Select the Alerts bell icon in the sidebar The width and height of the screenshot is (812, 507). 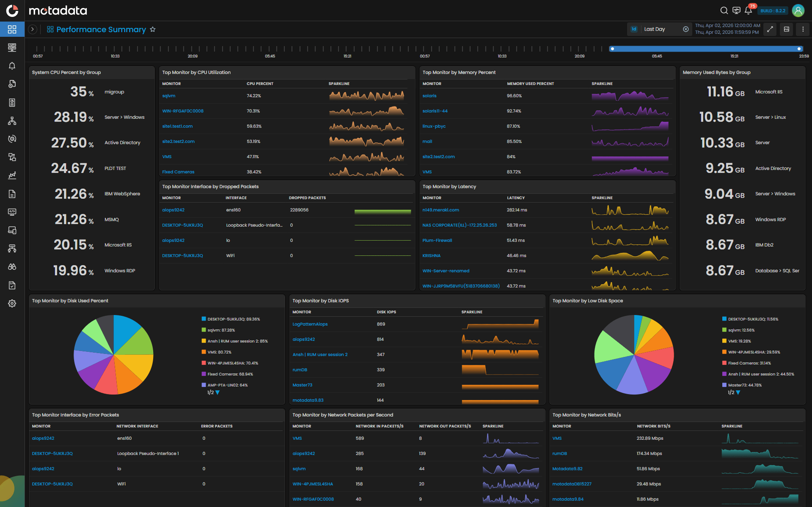pos(12,66)
